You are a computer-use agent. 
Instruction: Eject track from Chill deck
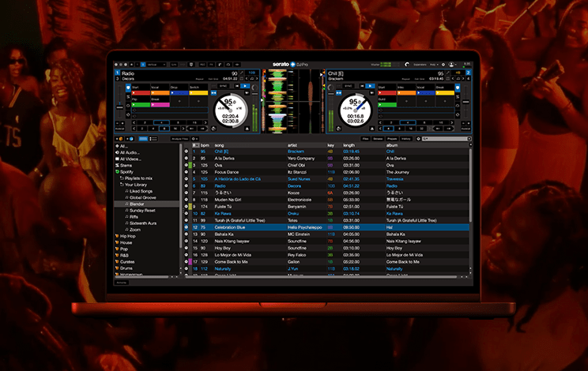[372, 129]
